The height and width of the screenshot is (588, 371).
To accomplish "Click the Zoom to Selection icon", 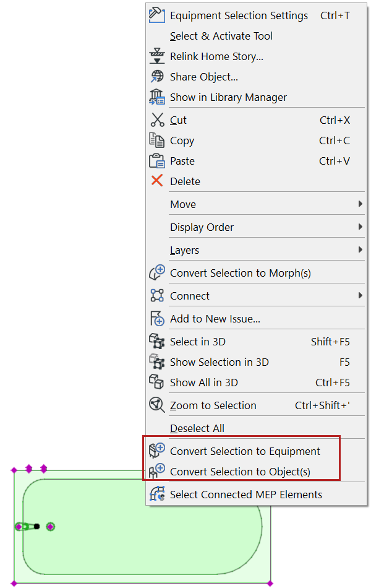I will click(157, 405).
